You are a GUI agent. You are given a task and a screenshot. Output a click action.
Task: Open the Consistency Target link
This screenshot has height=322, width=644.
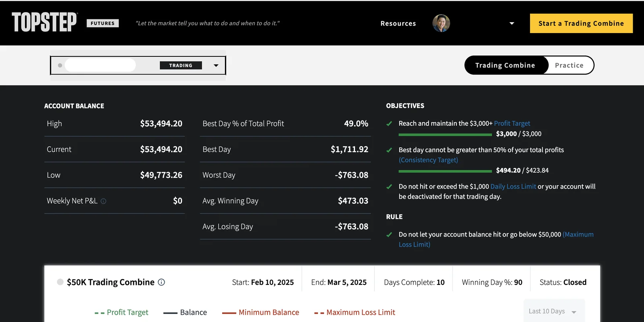pyautogui.click(x=428, y=160)
